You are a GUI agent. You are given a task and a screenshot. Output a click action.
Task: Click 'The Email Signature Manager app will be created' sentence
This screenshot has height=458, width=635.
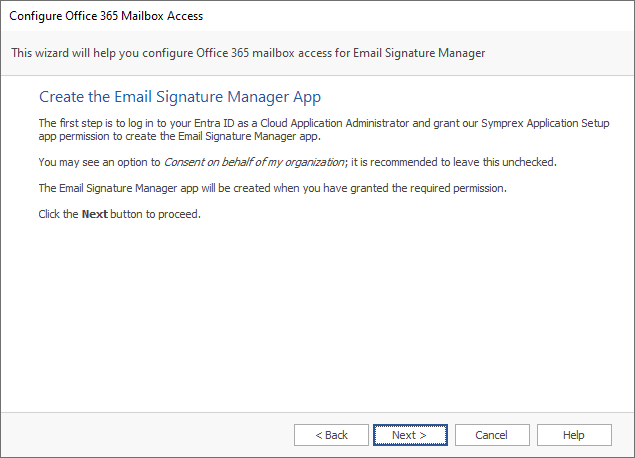pos(273,188)
